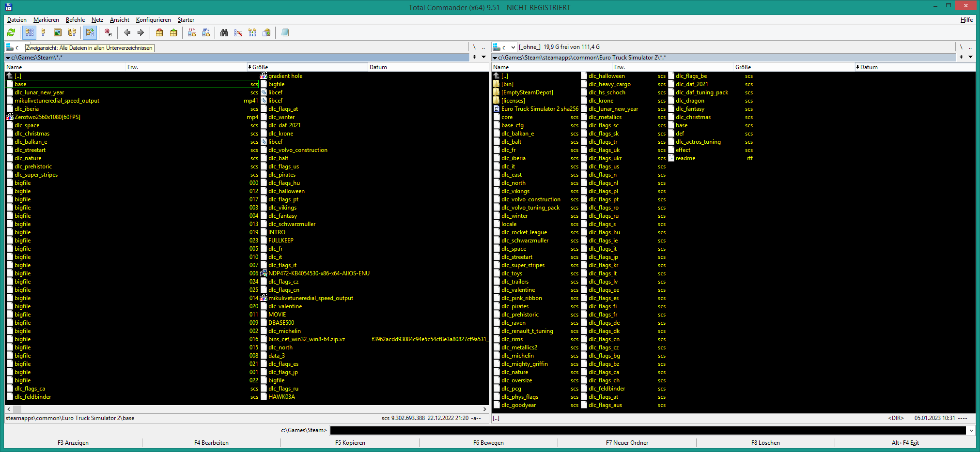This screenshot has height=452, width=980.
Task: Click the green Reread source refresh icon
Action: (x=11, y=32)
